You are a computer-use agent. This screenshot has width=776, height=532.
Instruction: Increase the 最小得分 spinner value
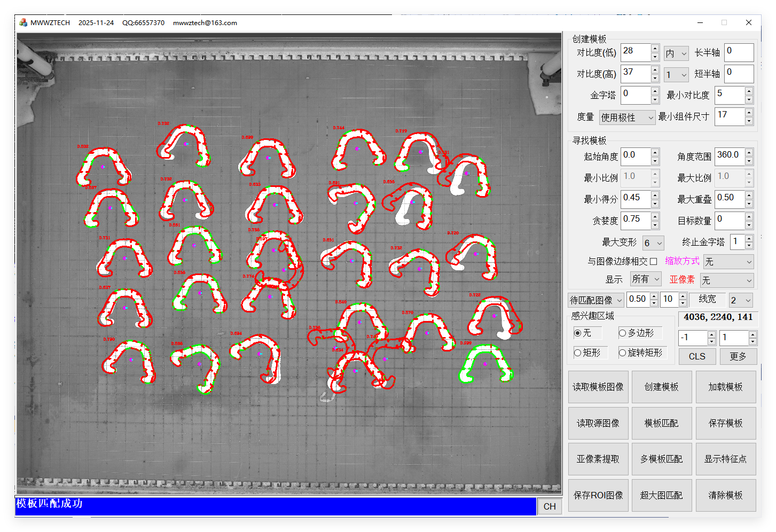click(655, 195)
